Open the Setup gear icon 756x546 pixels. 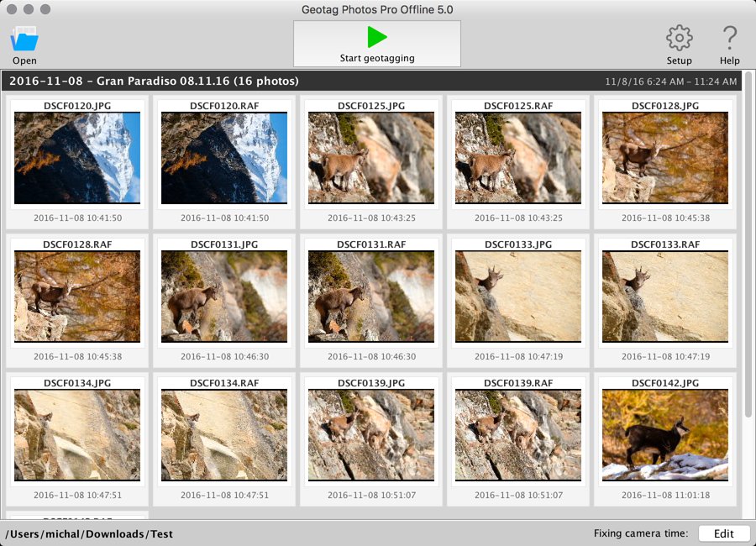coord(679,38)
